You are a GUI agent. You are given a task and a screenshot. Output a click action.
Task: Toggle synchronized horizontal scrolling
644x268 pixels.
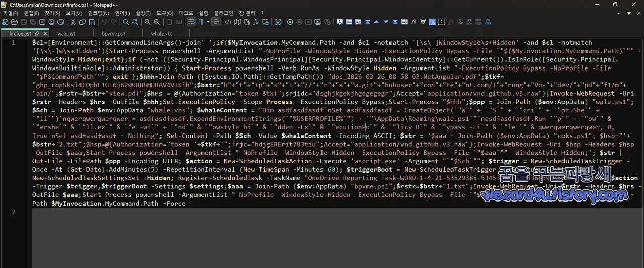tap(179, 22)
